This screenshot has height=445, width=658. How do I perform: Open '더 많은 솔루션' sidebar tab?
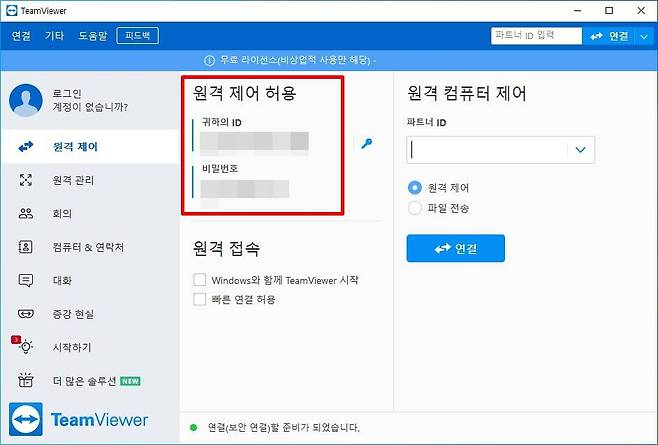pos(90,380)
